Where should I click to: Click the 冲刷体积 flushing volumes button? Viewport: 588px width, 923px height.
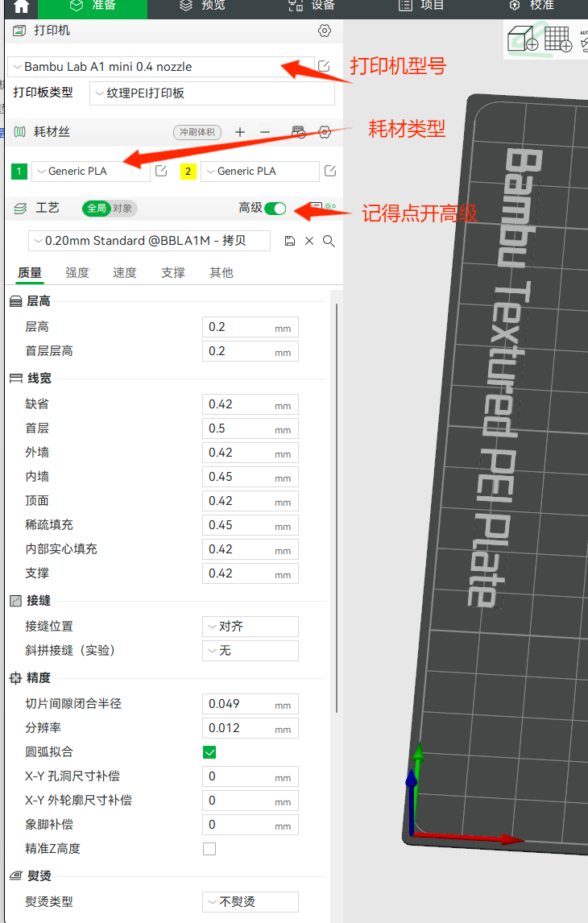coord(197,132)
